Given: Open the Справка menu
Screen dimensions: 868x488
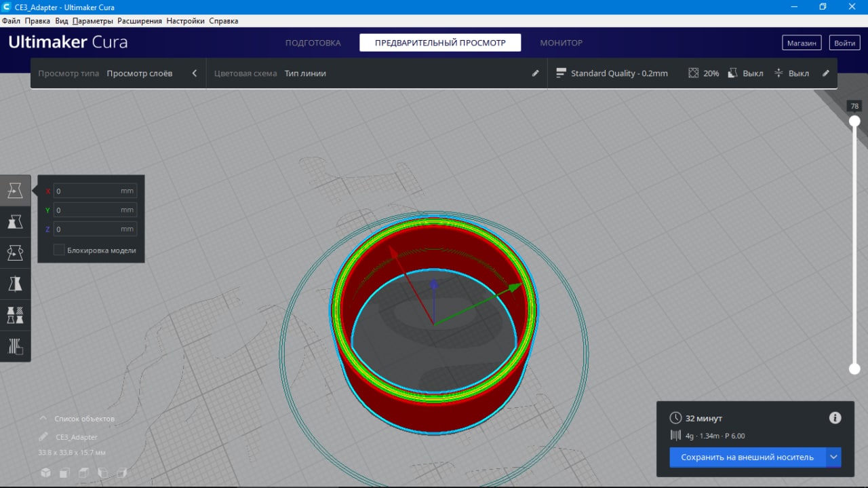Looking at the screenshot, I should 224,21.
